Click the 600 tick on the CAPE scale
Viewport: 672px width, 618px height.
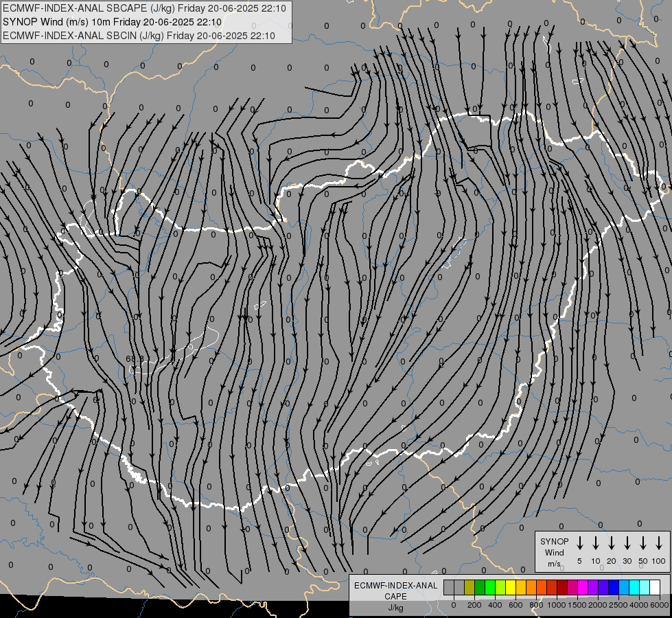515,605
